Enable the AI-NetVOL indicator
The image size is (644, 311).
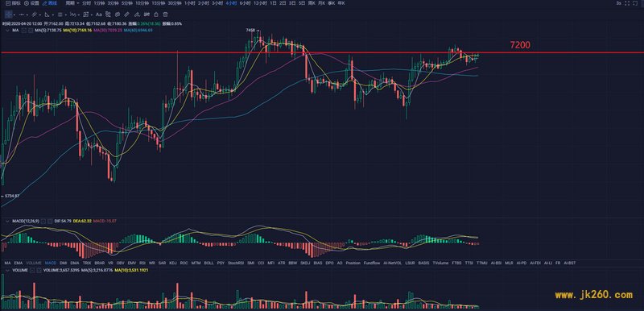click(392, 263)
